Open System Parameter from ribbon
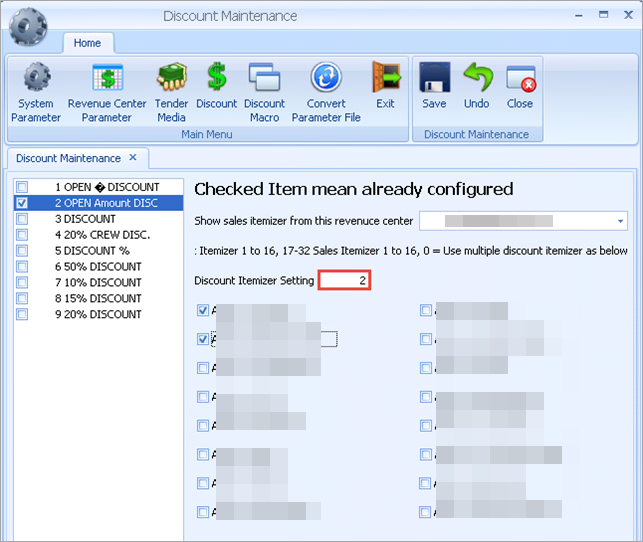Screen dimensions: 643x542 [x=36, y=92]
